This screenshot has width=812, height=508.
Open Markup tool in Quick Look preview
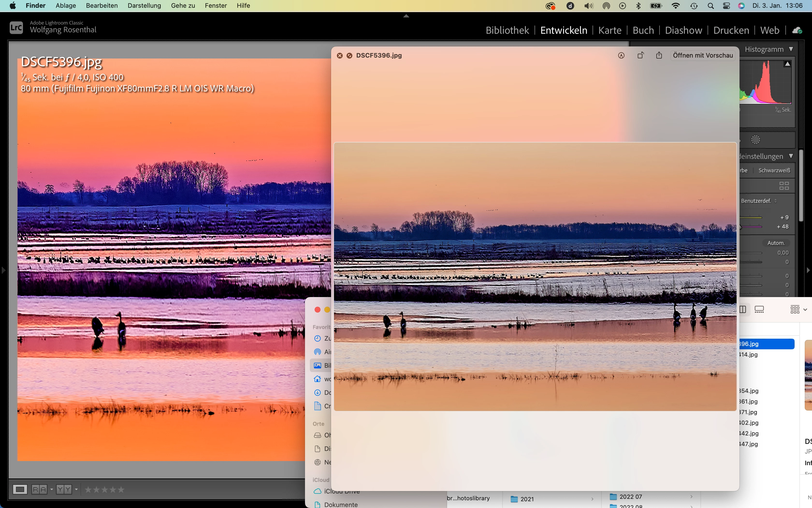pyautogui.click(x=621, y=55)
